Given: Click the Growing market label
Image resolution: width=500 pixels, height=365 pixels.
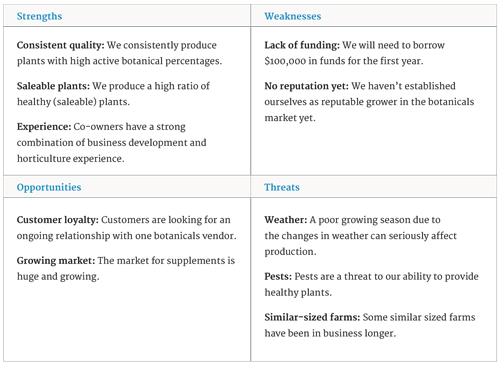Looking at the screenshot, I should [56, 261].
